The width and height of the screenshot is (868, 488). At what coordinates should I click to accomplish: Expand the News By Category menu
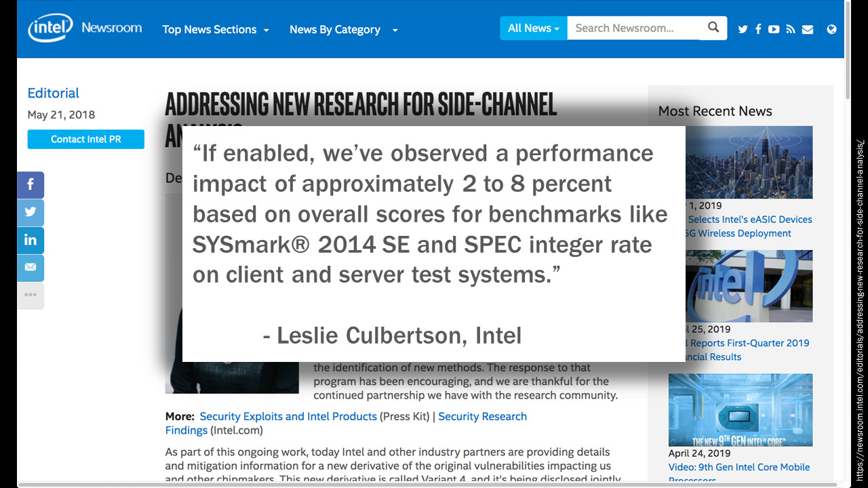(343, 30)
